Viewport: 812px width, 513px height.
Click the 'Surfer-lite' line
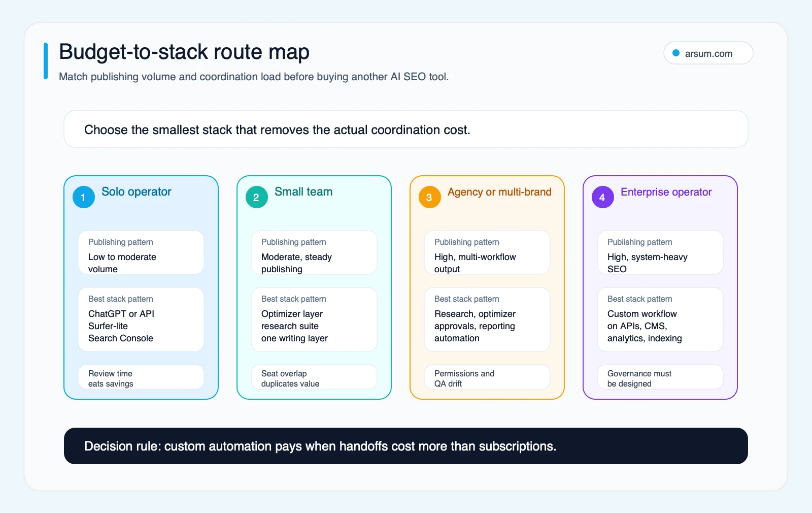(108, 326)
